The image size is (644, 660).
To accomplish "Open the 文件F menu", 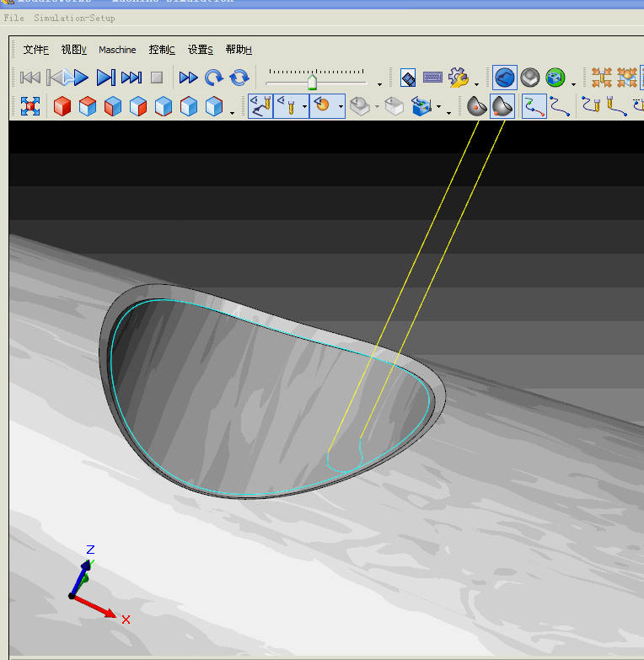I will click(x=35, y=50).
